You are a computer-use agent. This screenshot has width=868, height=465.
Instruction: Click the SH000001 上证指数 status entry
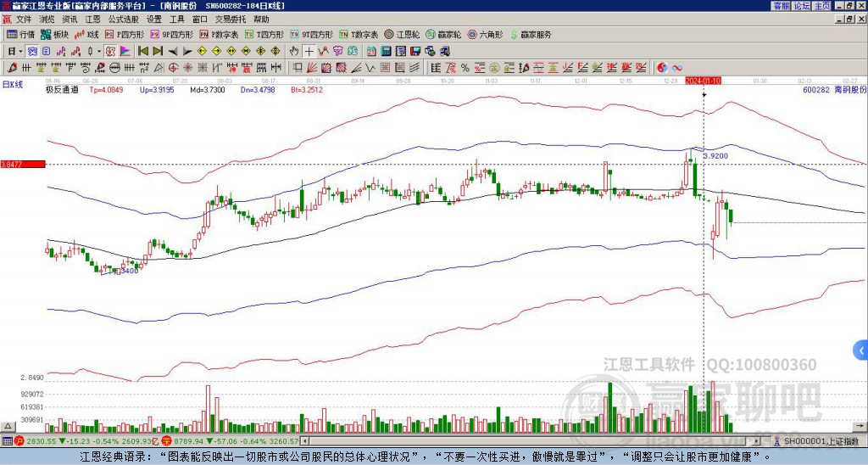click(821, 441)
